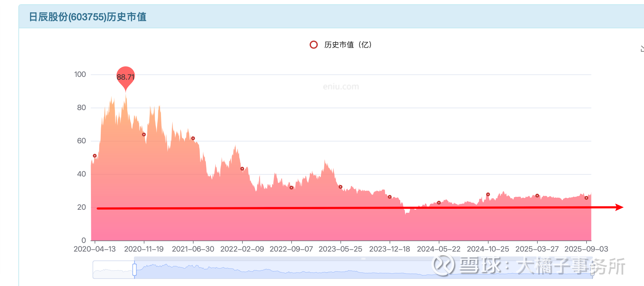Select the data point above 2021-06-30
Viewport: 644px width, 286px height.
click(x=193, y=138)
